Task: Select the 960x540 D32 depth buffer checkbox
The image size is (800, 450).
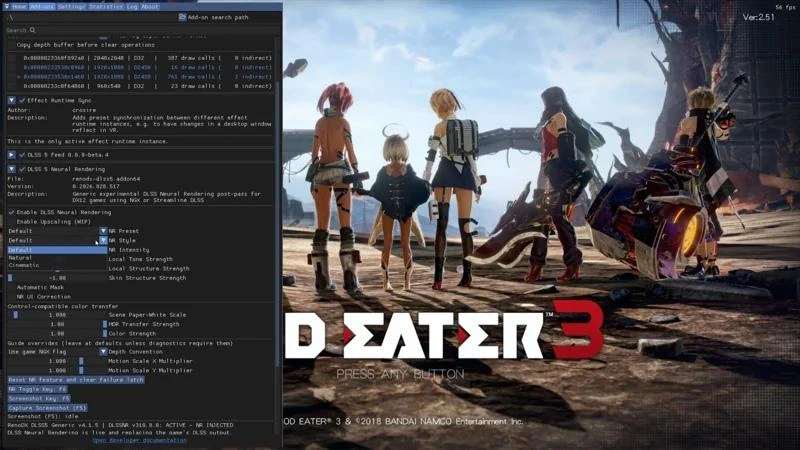Action: (x=12, y=86)
